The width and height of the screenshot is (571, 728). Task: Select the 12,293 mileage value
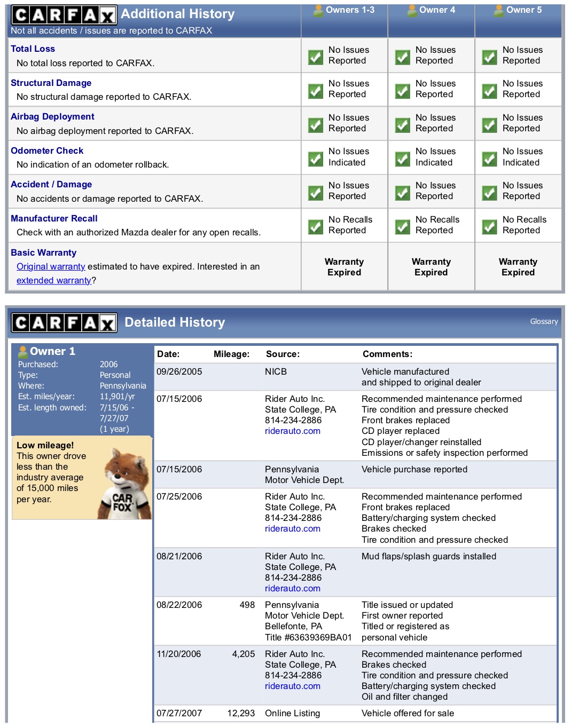(241, 713)
